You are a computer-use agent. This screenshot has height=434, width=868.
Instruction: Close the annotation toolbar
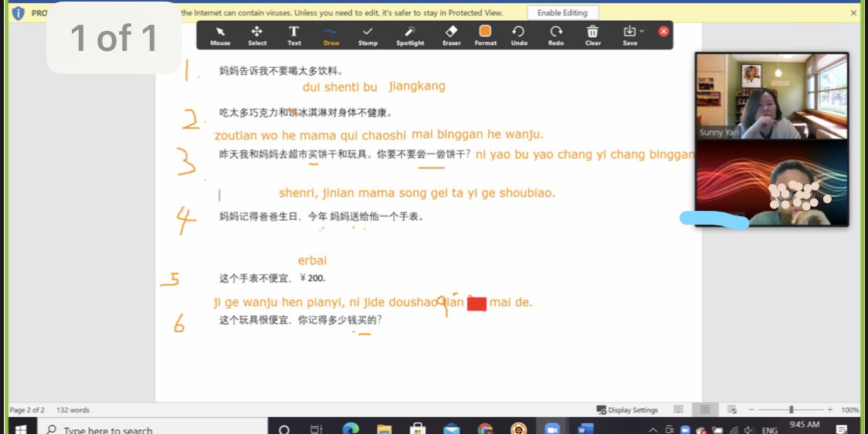coord(663,32)
